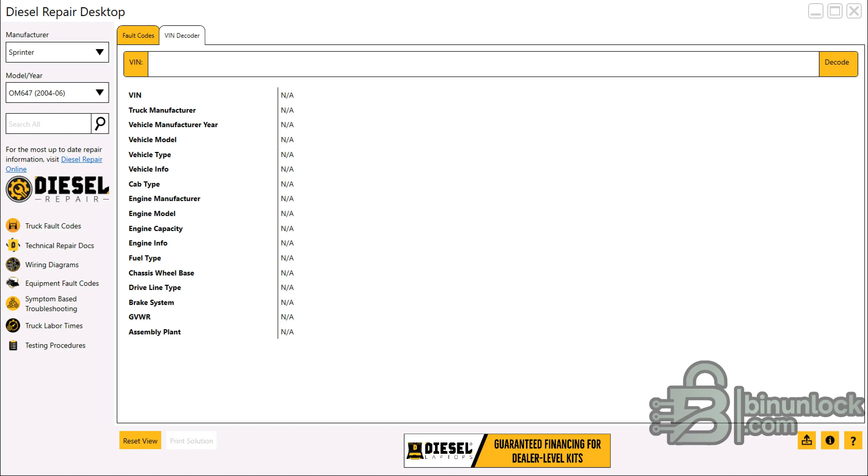Maximize the Diesel Repair Desktop window
Screen dimensions: 868x476
click(835, 11)
